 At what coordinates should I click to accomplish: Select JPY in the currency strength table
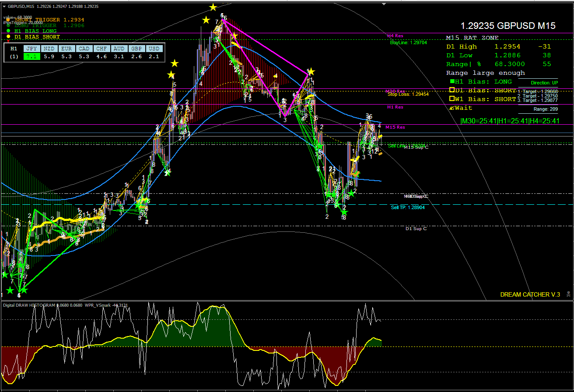[31, 49]
